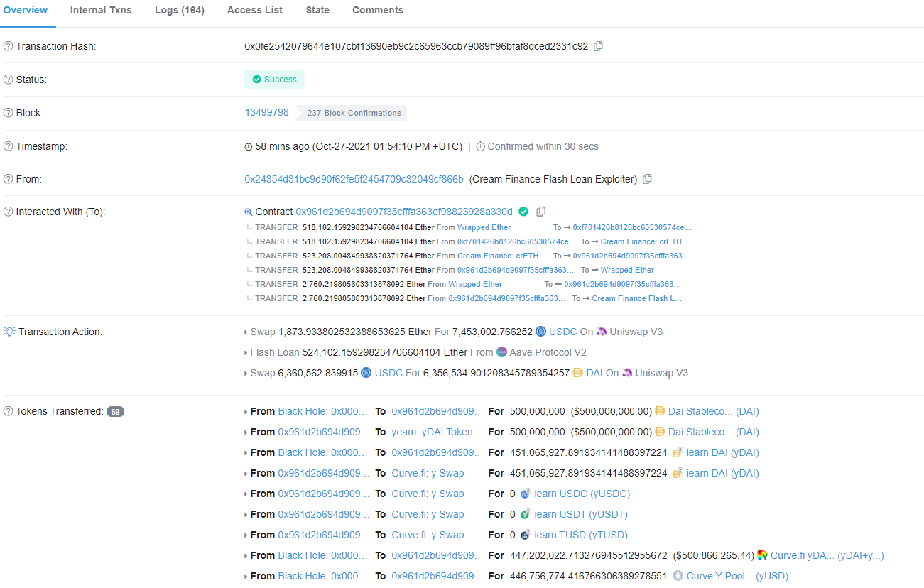924x588 pixels.
Task: Open the DAI token link in the 6,356,534 swap row
Action: [x=594, y=373]
